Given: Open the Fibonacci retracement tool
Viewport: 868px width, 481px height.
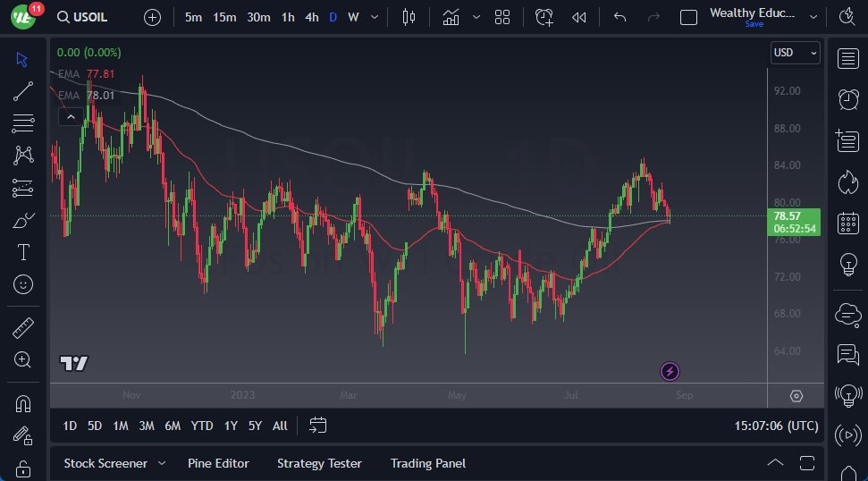Looking at the screenshot, I should [23, 122].
